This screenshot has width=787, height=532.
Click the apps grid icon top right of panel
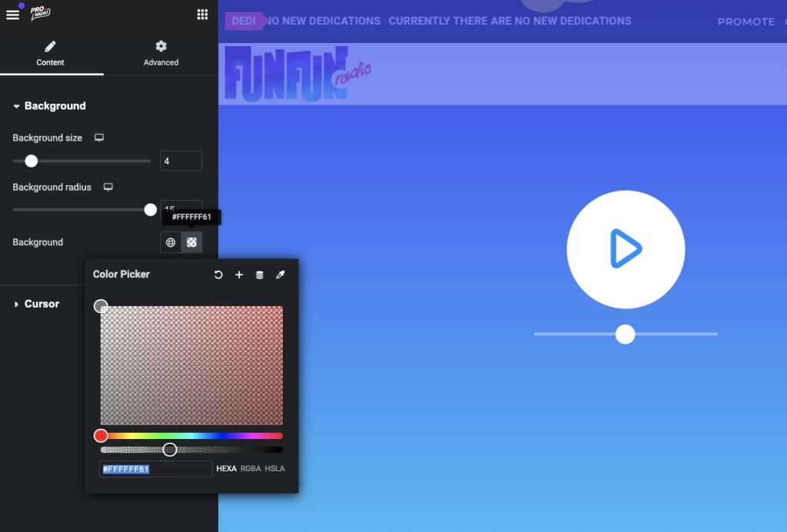[x=202, y=14]
